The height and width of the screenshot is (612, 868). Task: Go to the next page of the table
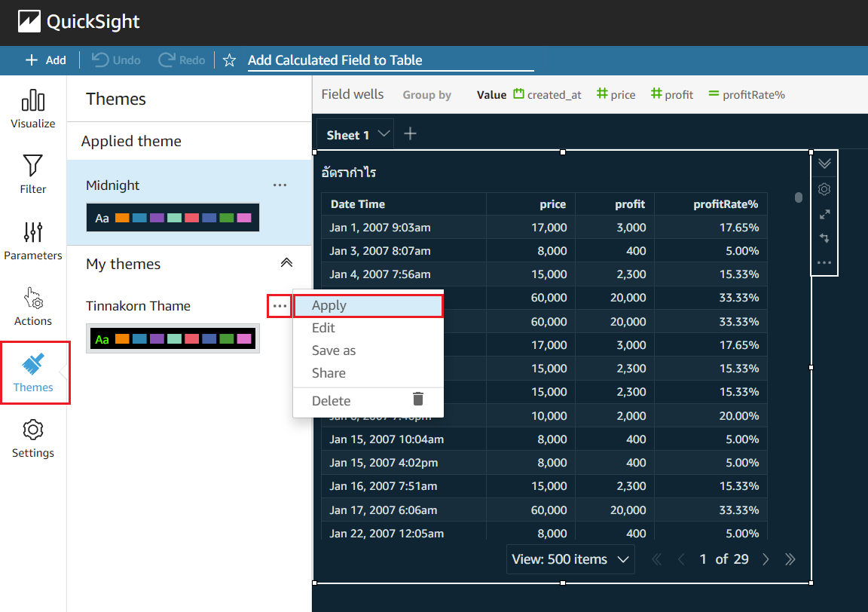pos(766,559)
